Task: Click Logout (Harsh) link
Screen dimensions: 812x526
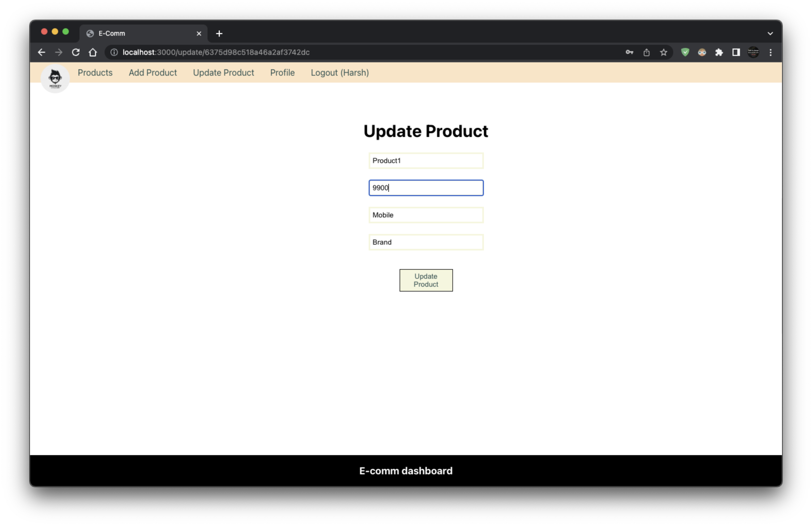Action: coord(340,72)
